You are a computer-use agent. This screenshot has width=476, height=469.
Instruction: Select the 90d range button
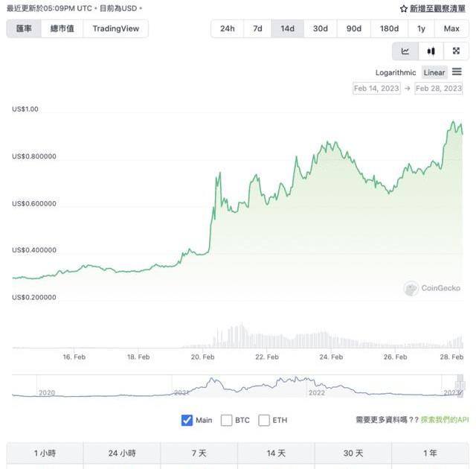(354, 28)
